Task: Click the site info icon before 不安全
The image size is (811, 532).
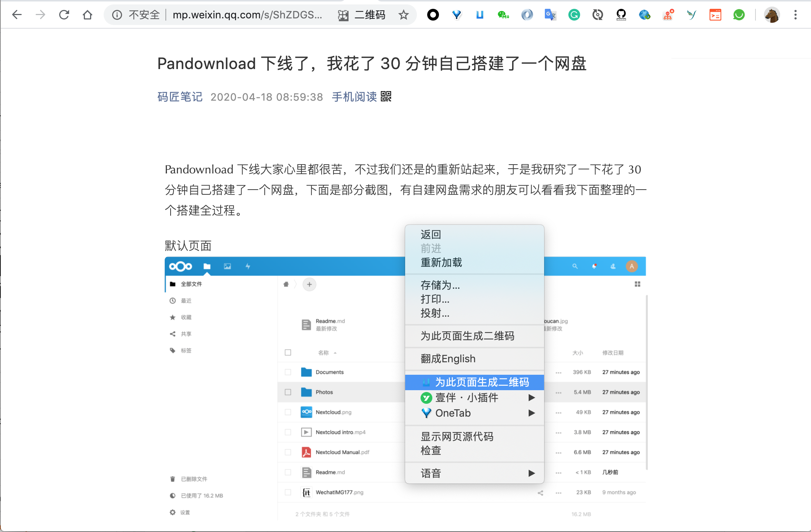Action: click(117, 15)
